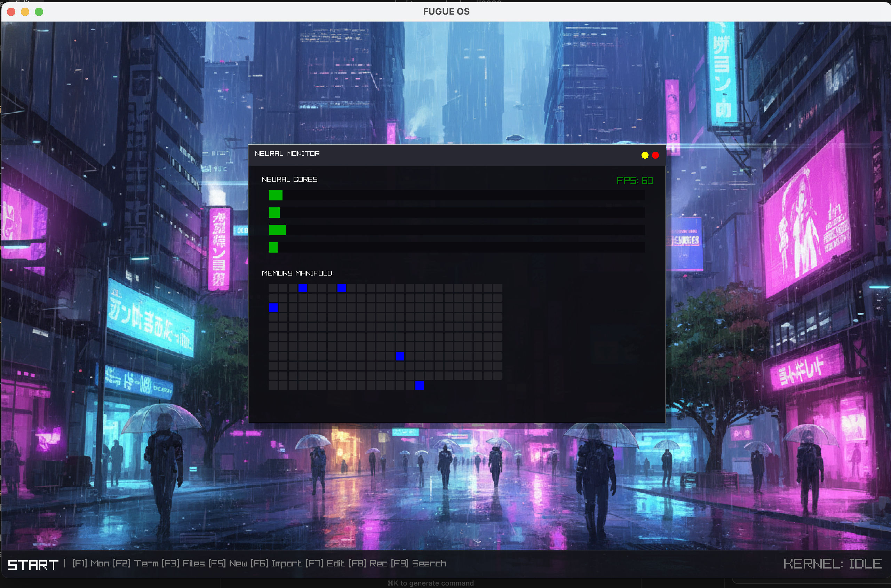Open the [F1] Mon shortcut
Image resolution: width=891 pixels, height=588 pixels.
click(x=91, y=563)
